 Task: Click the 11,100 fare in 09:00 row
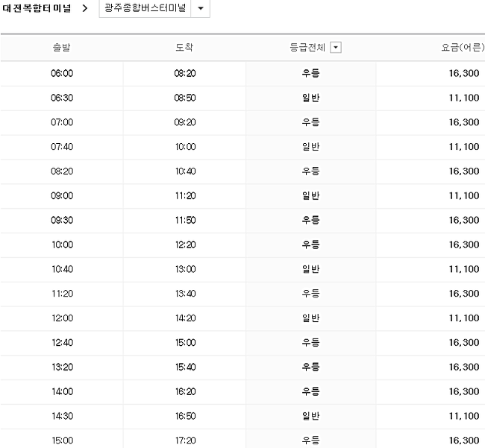tap(464, 195)
